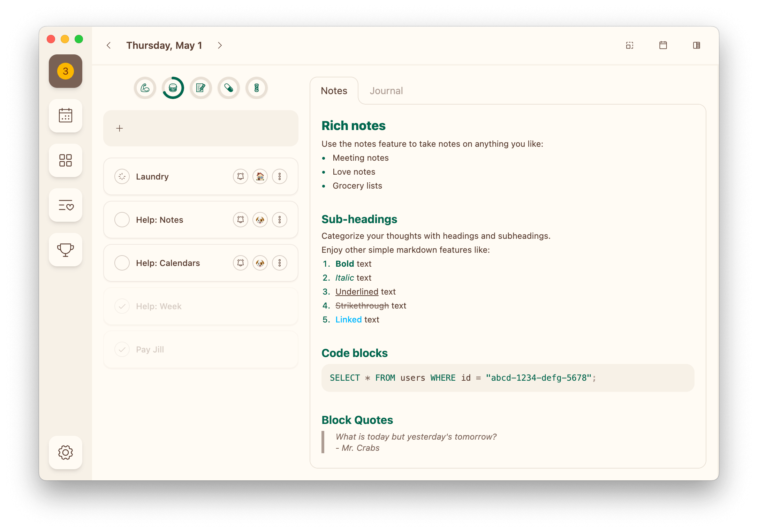Go to next day chevron
758x532 pixels.
(220, 45)
